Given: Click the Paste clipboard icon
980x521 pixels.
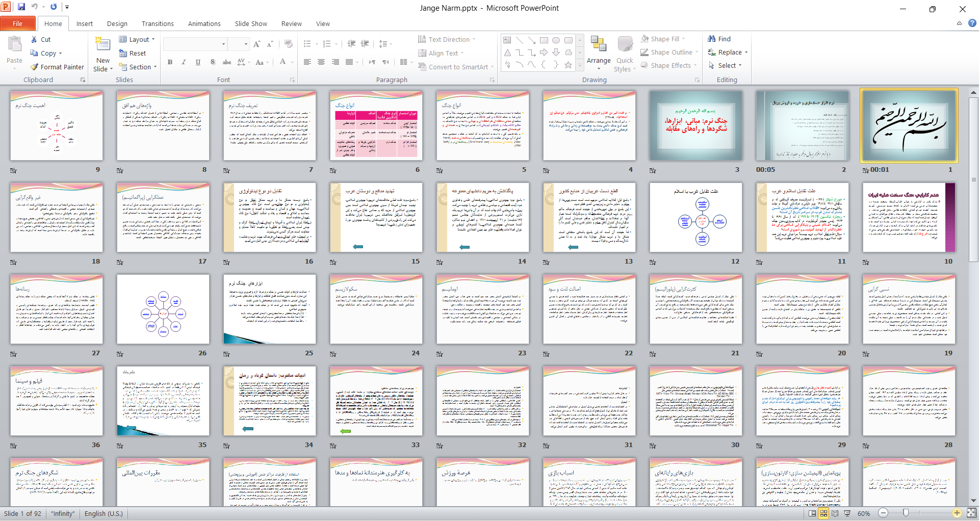Looking at the screenshot, I should pyautogui.click(x=14, y=44).
